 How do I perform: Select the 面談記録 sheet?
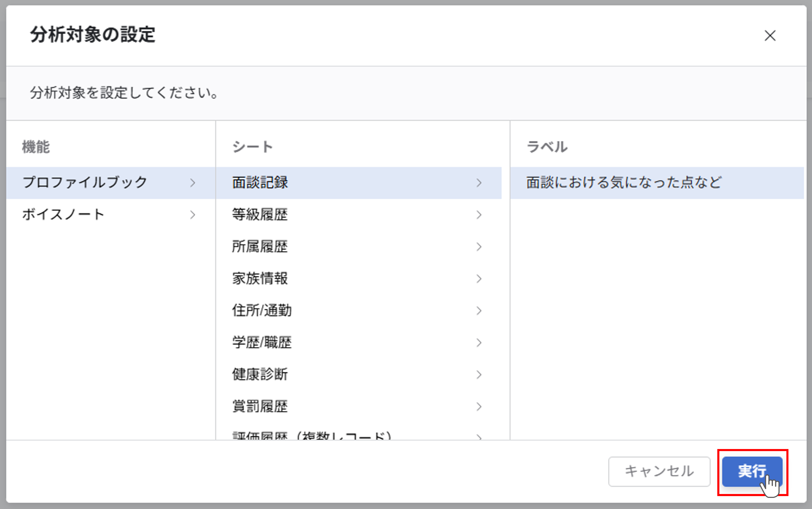260,183
